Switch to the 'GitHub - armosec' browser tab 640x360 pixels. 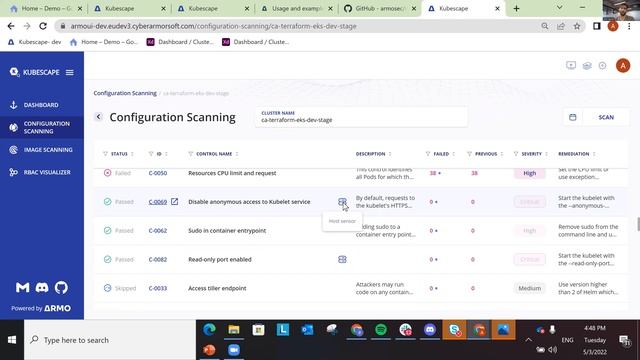tap(380, 8)
